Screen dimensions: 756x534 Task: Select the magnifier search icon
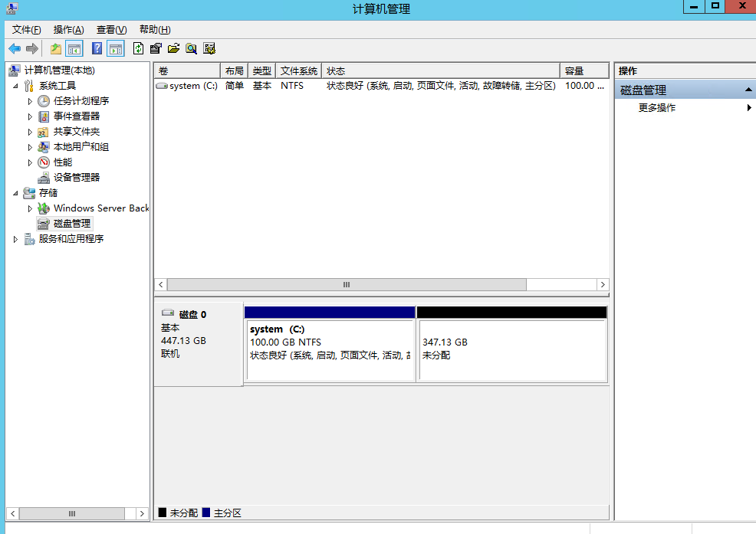pos(191,48)
